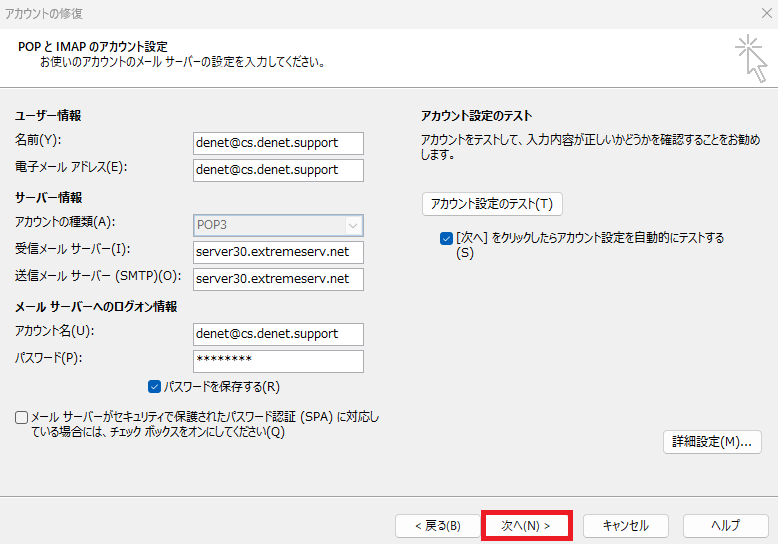The height and width of the screenshot is (544, 778).
Task: Click the キャンセル cancel button
Action: [626, 526]
